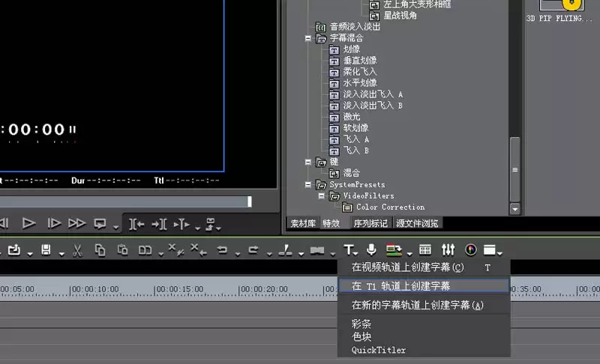Click the effects tree scrollbar down arrow
The image size is (600, 364).
[515, 209]
